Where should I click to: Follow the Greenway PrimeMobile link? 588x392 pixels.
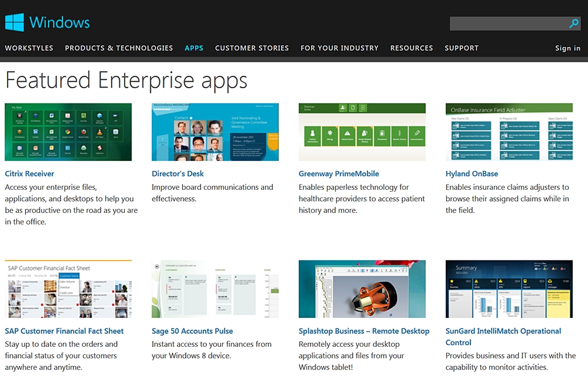pyautogui.click(x=339, y=173)
